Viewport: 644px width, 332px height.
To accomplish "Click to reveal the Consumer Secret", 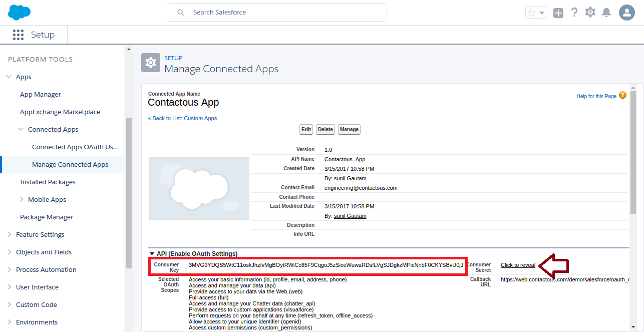I will [x=518, y=265].
